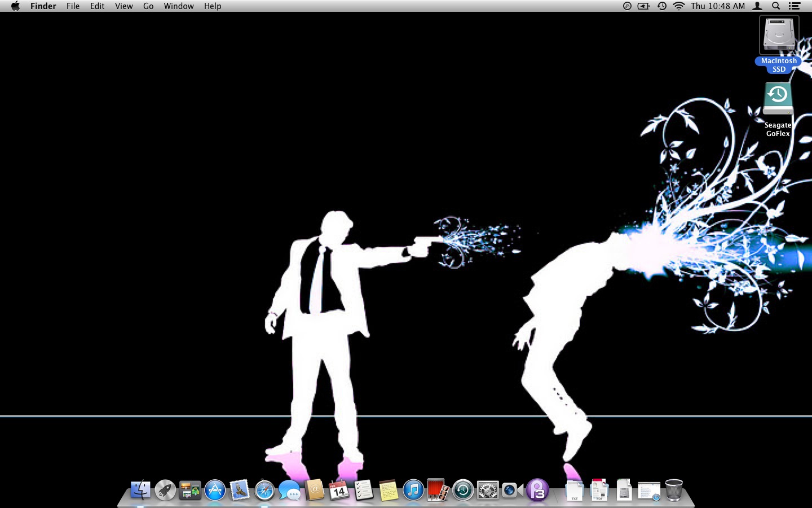Open the Edit menu
Screen dimensions: 812x508
[x=97, y=6]
